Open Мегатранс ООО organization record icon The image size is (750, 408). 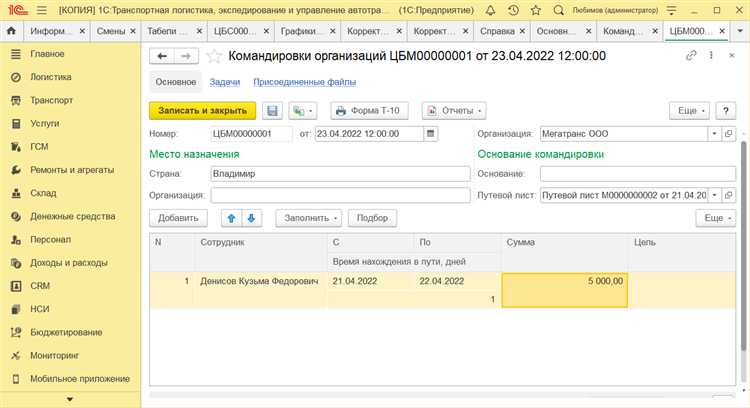click(728, 134)
